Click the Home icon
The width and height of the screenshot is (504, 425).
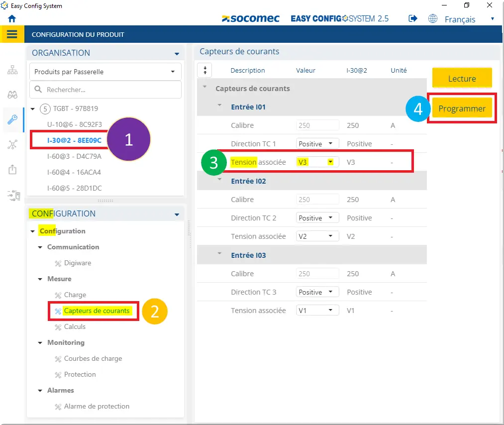[x=12, y=18]
